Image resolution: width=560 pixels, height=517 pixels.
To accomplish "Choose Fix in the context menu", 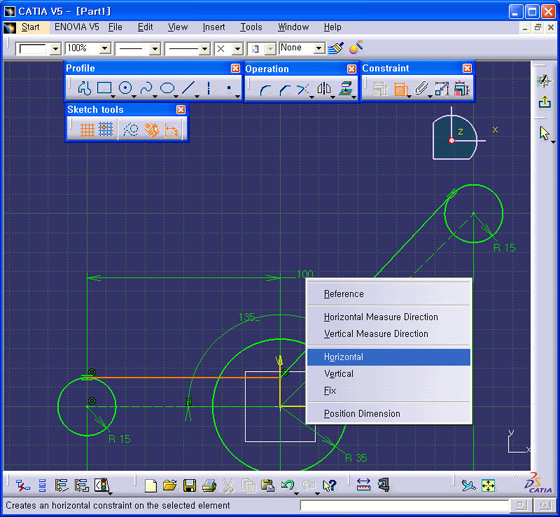I will pos(389,391).
